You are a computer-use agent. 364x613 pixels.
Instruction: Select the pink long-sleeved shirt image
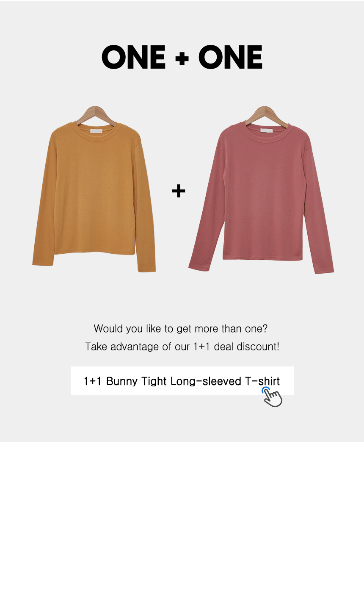pos(261,190)
